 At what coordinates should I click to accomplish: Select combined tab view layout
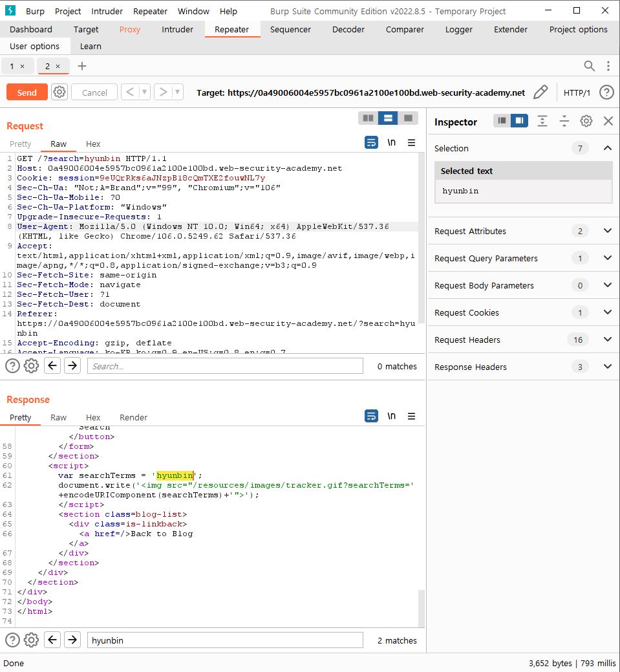pos(408,118)
